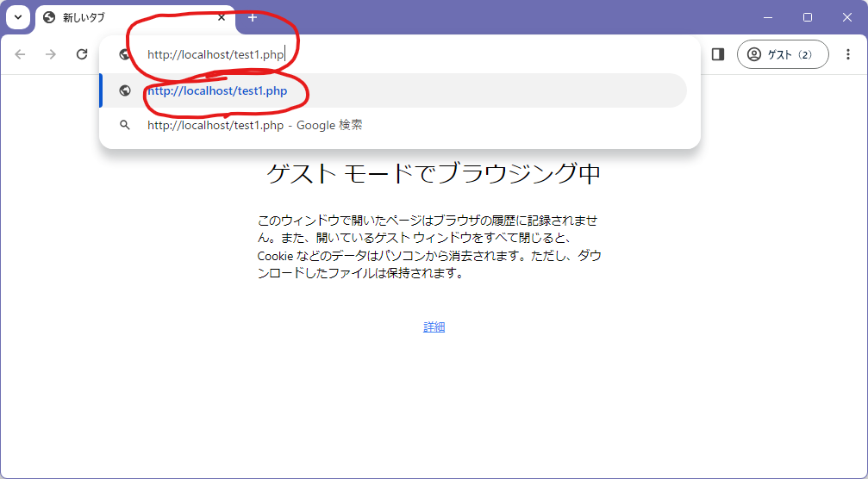Open the ゲスト (2) profile button

(782, 54)
